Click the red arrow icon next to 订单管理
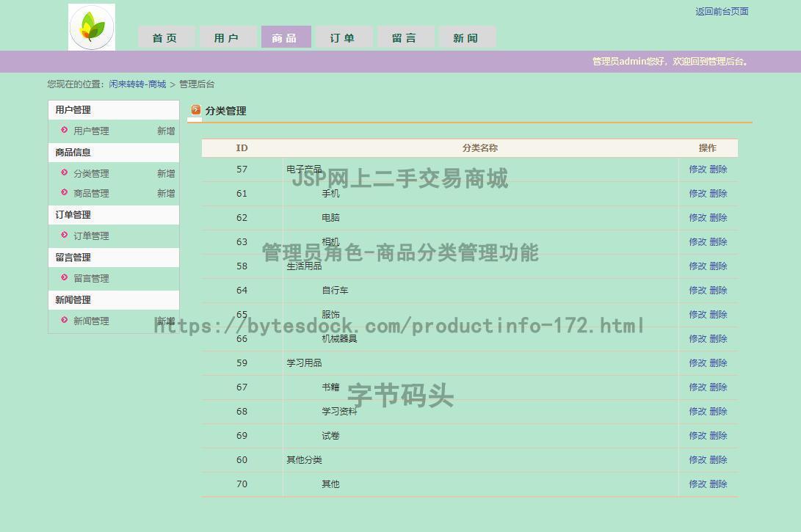The width and height of the screenshot is (801, 532). [62, 236]
